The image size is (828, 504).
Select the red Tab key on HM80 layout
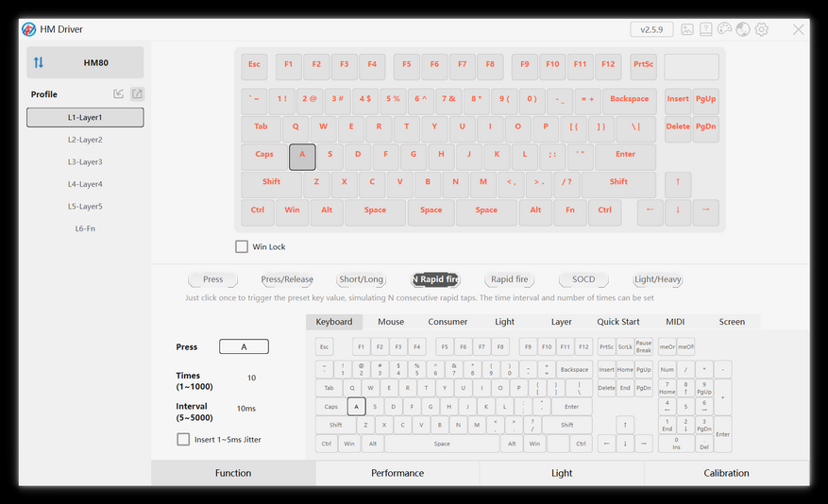pos(261,128)
